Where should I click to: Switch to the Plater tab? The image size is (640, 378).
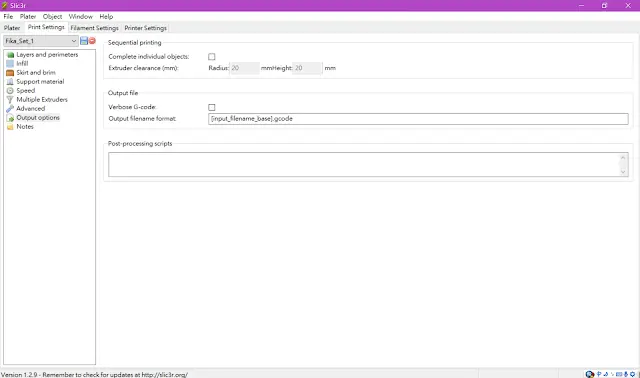tap(12, 28)
